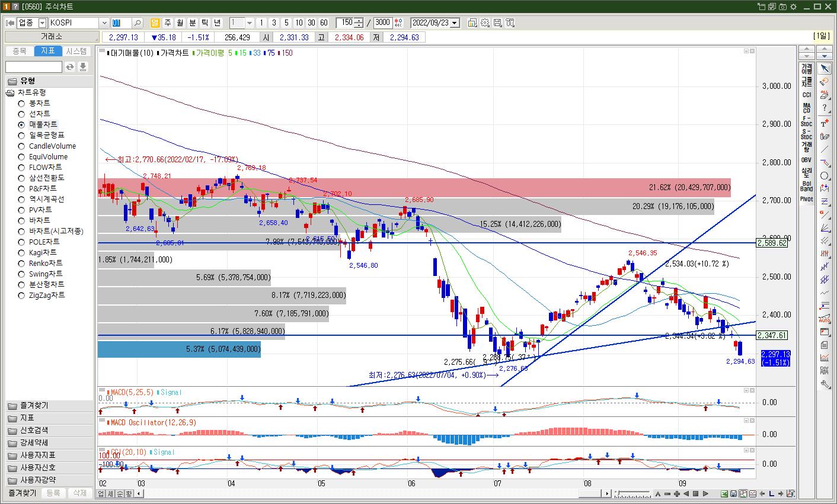Open the minute interval dropdown arrow
Viewport: 837px width, 504px height.
(x=250, y=23)
